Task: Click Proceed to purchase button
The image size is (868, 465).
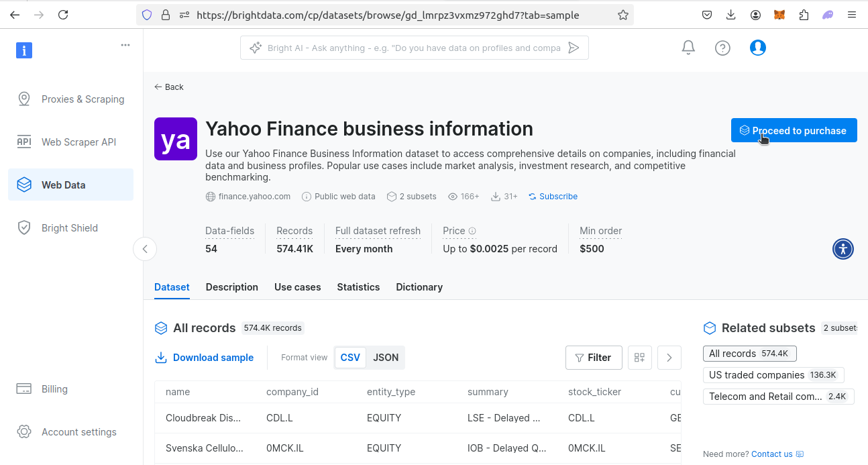Action: [794, 131]
